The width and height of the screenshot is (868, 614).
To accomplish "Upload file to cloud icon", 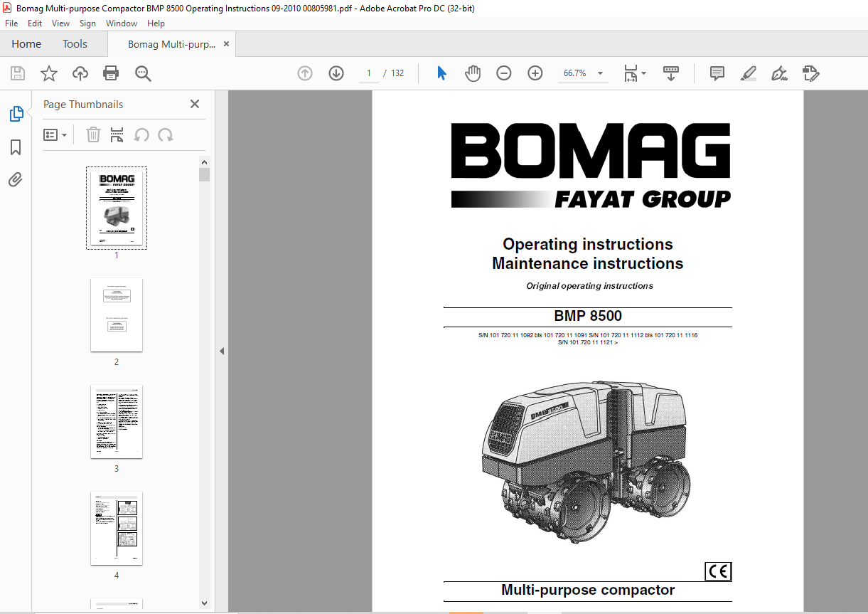I will (x=80, y=73).
